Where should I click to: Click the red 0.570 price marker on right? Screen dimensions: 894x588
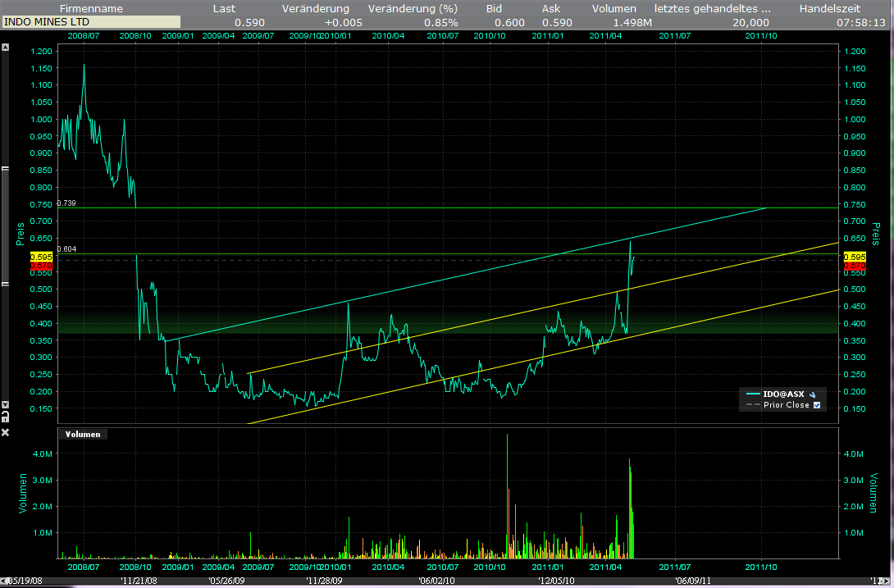click(853, 267)
